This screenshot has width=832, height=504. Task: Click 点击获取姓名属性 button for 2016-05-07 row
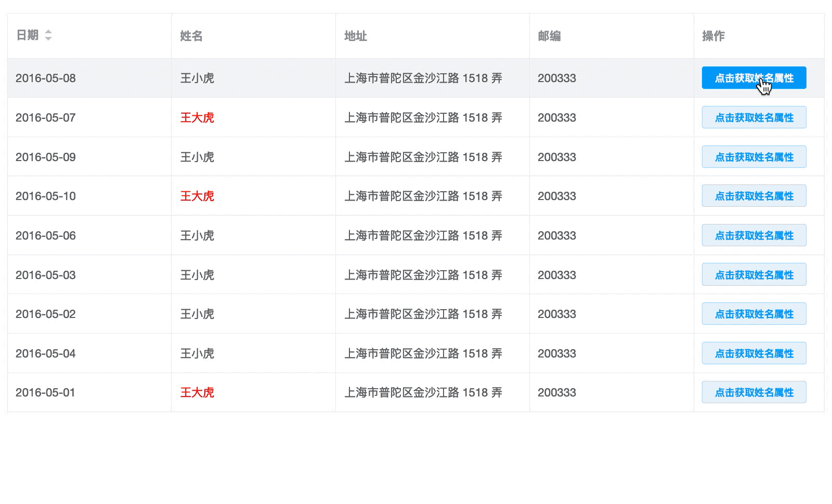coord(754,117)
